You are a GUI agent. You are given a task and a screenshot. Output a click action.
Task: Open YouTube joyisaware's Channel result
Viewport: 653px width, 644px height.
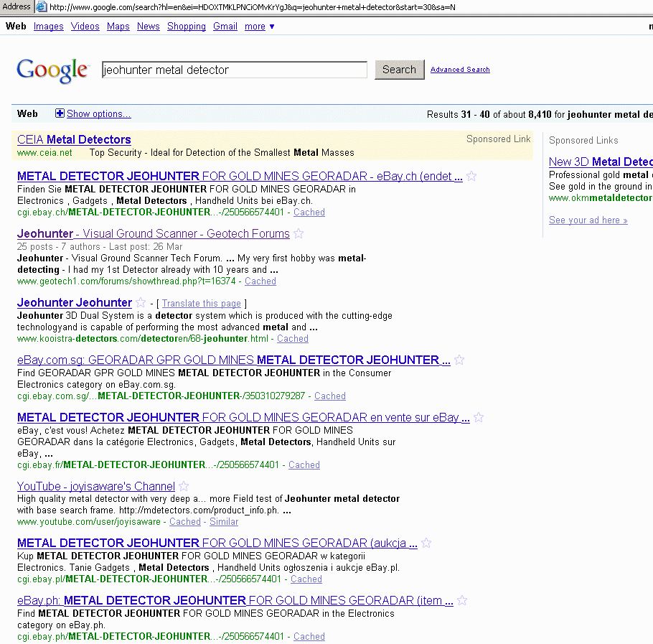tap(95, 486)
